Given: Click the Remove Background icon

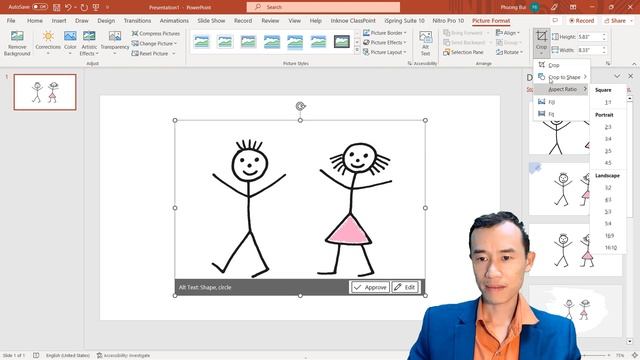Looking at the screenshot, I should (17, 42).
